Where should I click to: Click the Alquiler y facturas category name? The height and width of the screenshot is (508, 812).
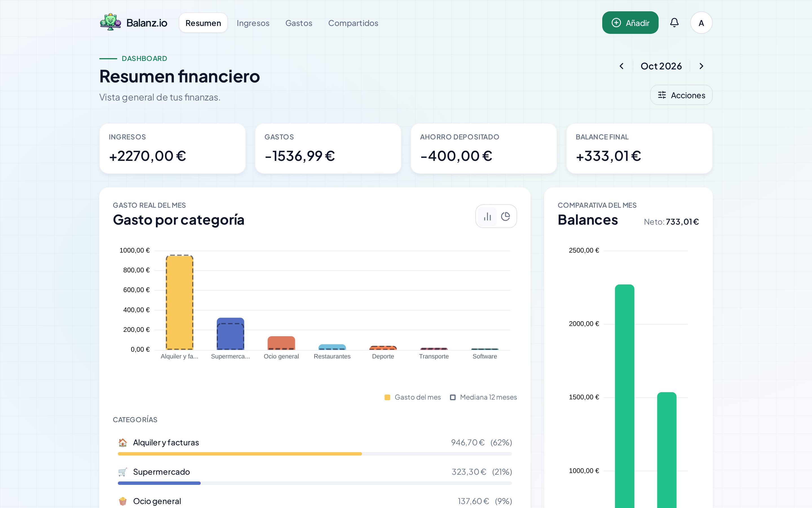166,443
